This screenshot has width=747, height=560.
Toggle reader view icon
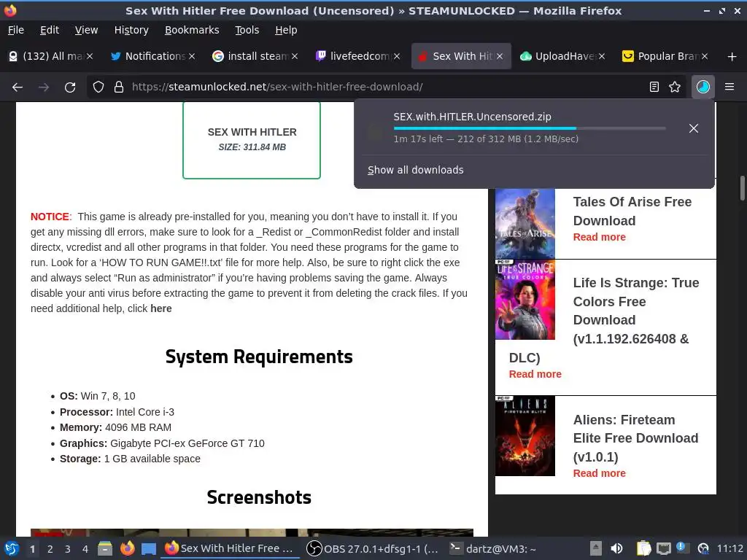coord(654,87)
